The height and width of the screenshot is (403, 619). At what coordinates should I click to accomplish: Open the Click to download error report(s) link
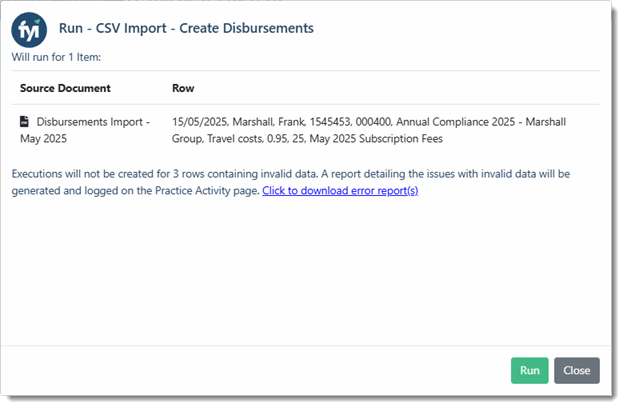pos(340,191)
